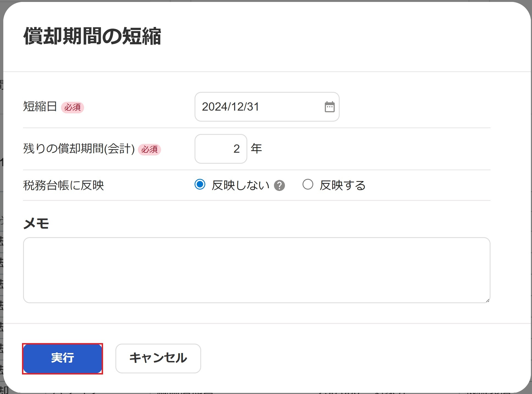Click the メモ heading
The width and height of the screenshot is (532, 394).
click(x=36, y=223)
